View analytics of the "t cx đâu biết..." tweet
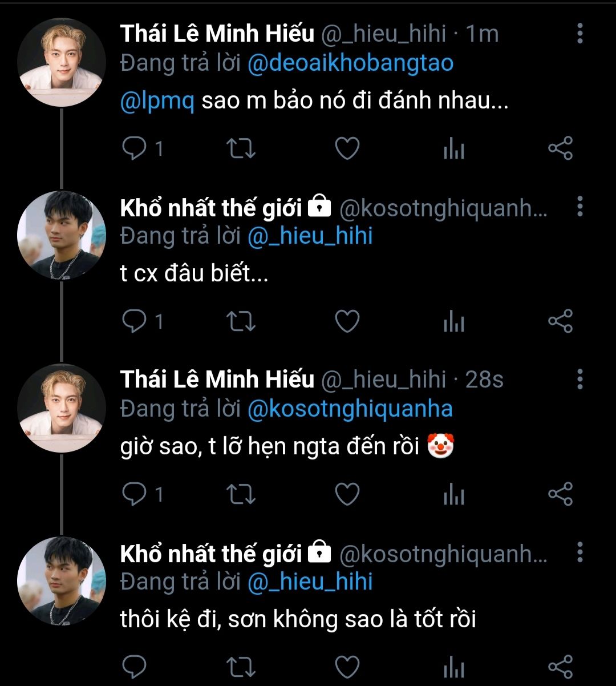Screen dimensions: 616x686 click(x=453, y=322)
